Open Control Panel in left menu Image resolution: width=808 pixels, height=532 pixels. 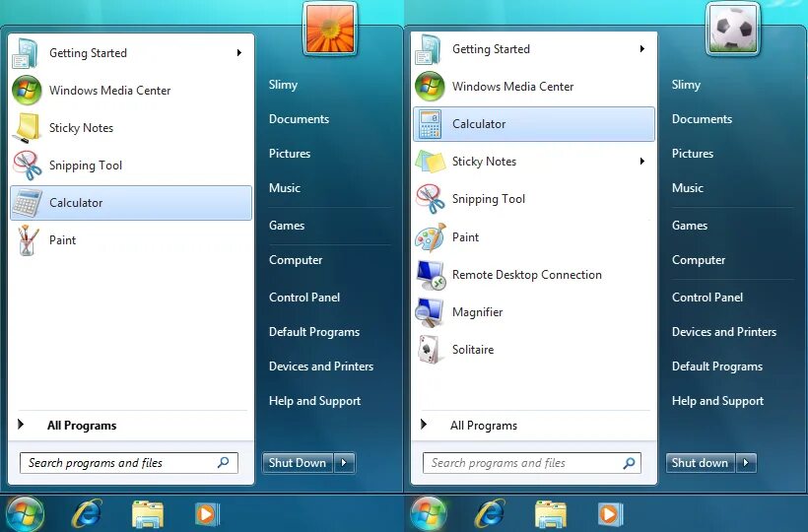[304, 298]
